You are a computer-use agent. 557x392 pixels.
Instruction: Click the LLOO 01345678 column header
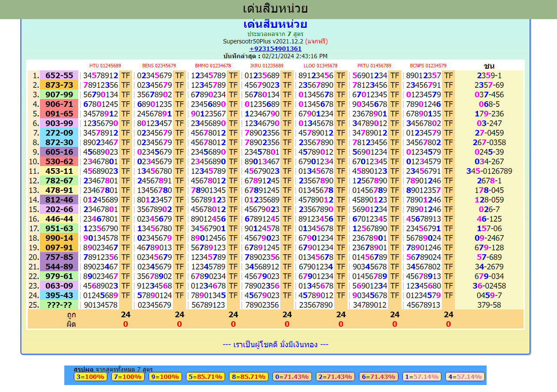[320, 66]
